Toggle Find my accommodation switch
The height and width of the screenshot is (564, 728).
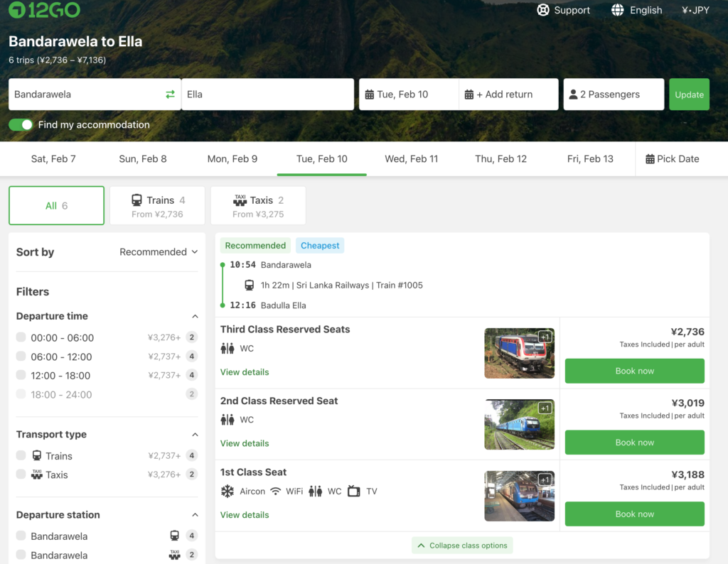[21, 125]
